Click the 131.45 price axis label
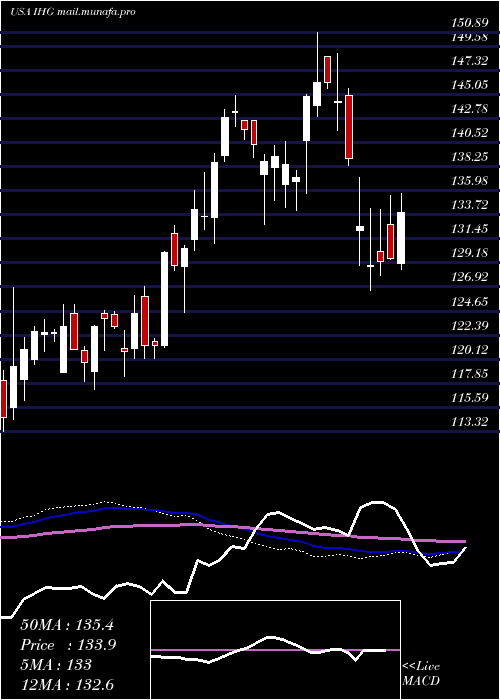The height and width of the screenshot is (700, 500). [x=471, y=229]
